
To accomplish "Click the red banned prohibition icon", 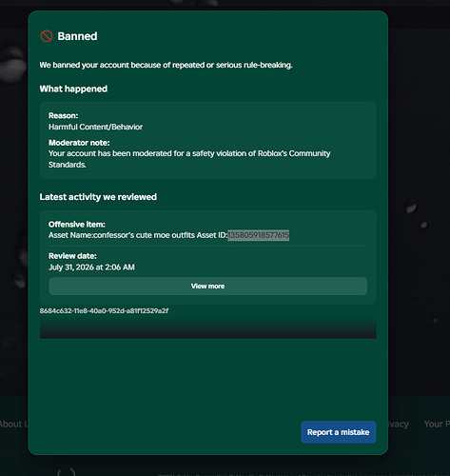I will click(47, 36).
